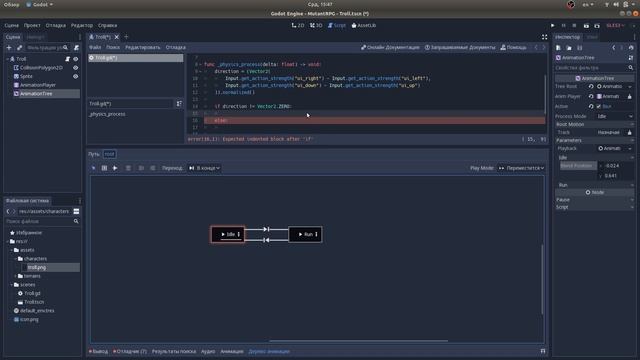Go to previous object in Inspector history
Image resolution: width=640 pixels, height=360 pixels.
(613, 48)
